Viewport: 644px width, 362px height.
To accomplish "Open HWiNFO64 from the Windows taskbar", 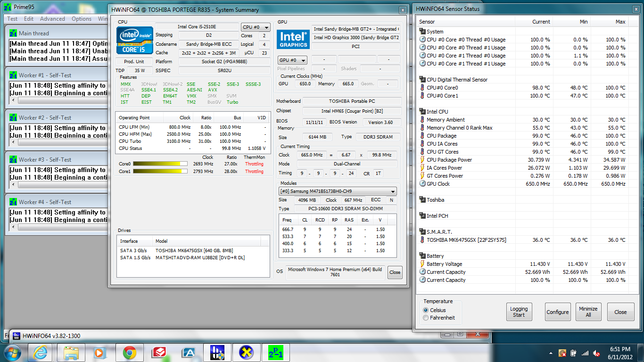I will pos(217,353).
